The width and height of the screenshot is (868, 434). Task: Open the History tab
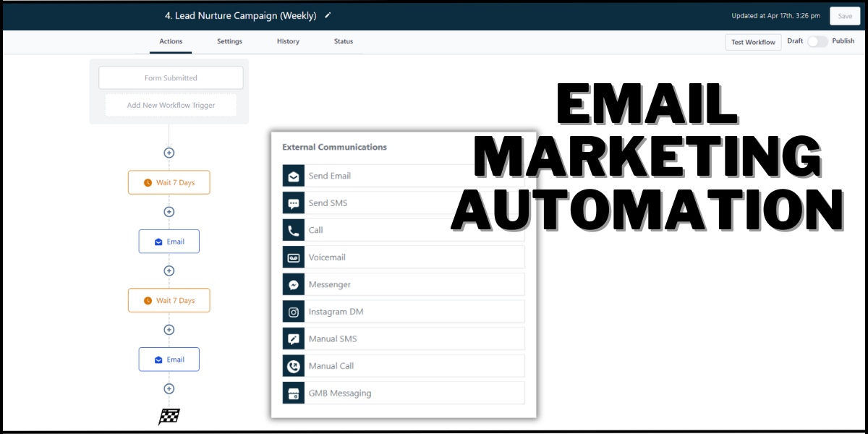pos(288,41)
